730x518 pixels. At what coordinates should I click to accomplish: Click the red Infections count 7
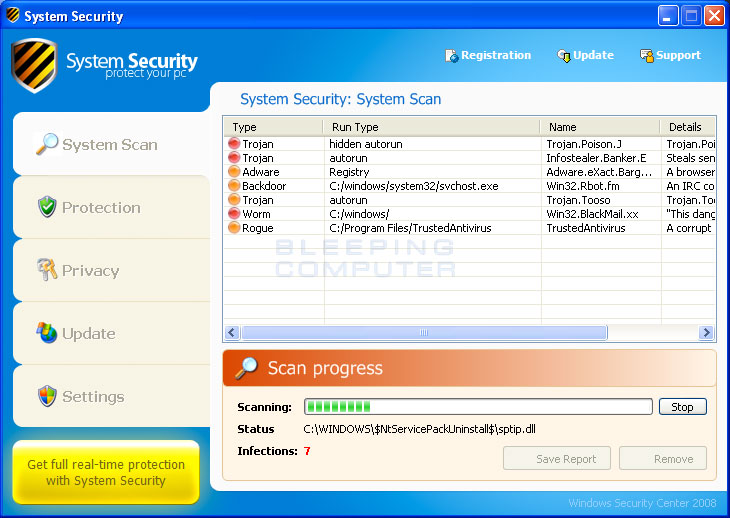point(307,451)
